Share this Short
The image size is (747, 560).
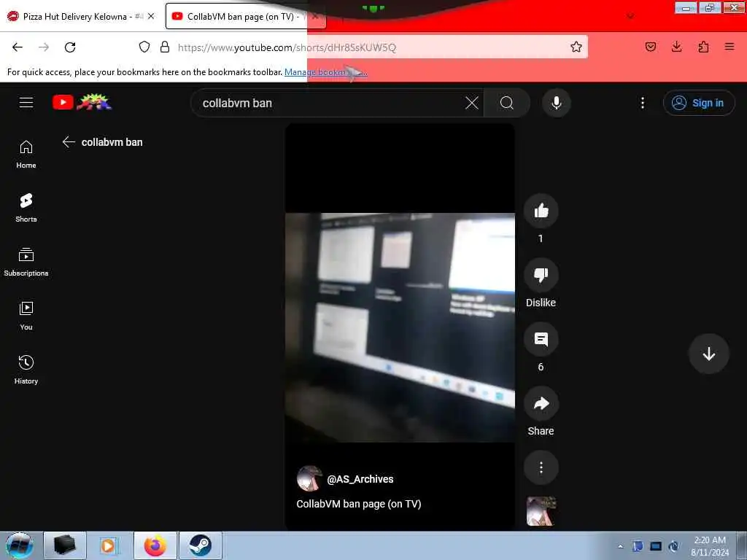coord(541,403)
